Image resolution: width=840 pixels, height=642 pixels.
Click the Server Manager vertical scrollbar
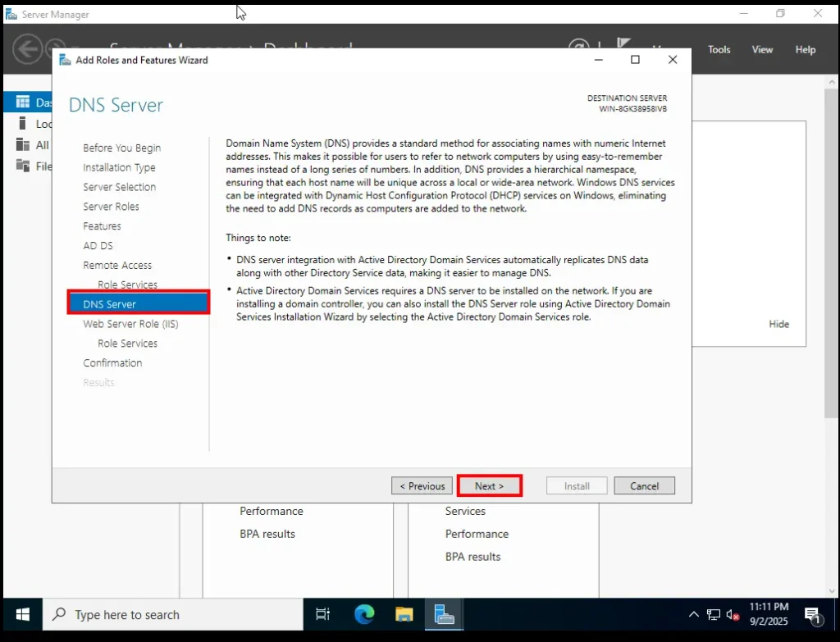pyautogui.click(x=832, y=253)
